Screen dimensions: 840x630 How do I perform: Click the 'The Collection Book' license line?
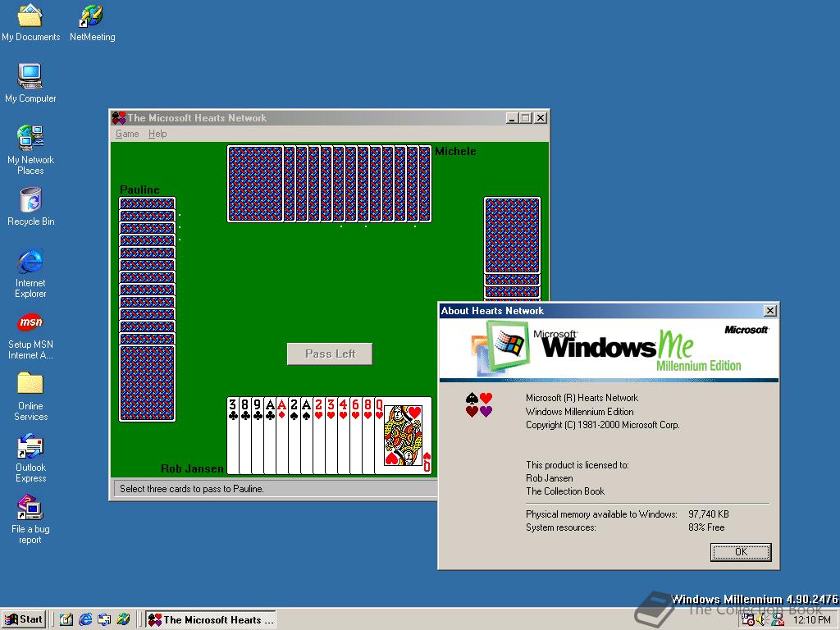click(564, 491)
